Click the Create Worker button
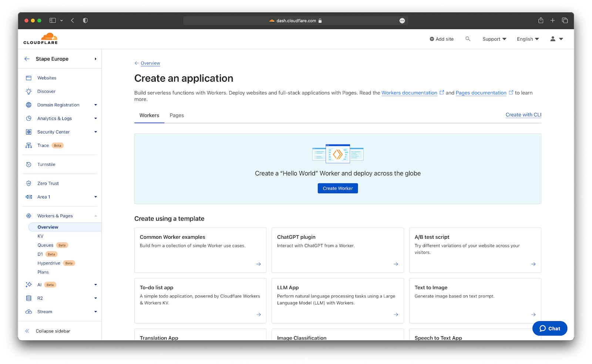The width and height of the screenshot is (592, 364). pos(337,188)
